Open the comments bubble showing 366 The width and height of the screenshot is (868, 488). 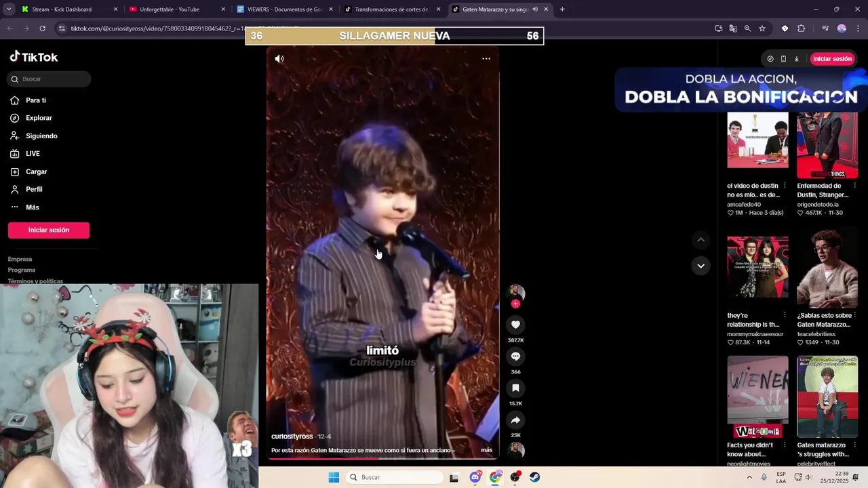[x=515, y=357]
